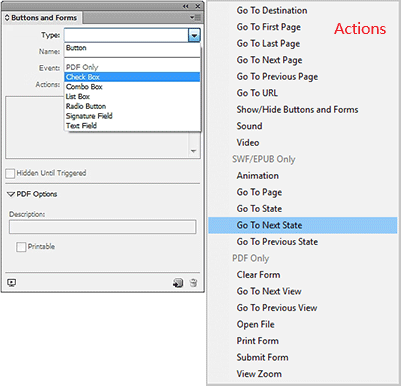Switch to Buttons and Forms tab
Image resolution: width=401 pixels, height=386 pixels.
pyautogui.click(x=42, y=18)
